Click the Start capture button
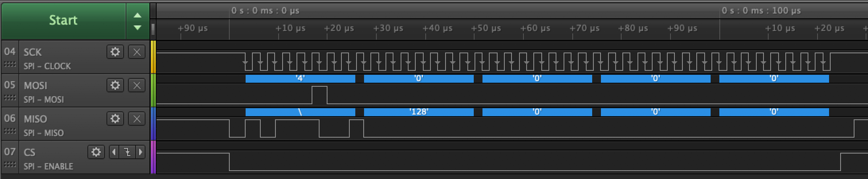The image size is (868, 179). [64, 21]
